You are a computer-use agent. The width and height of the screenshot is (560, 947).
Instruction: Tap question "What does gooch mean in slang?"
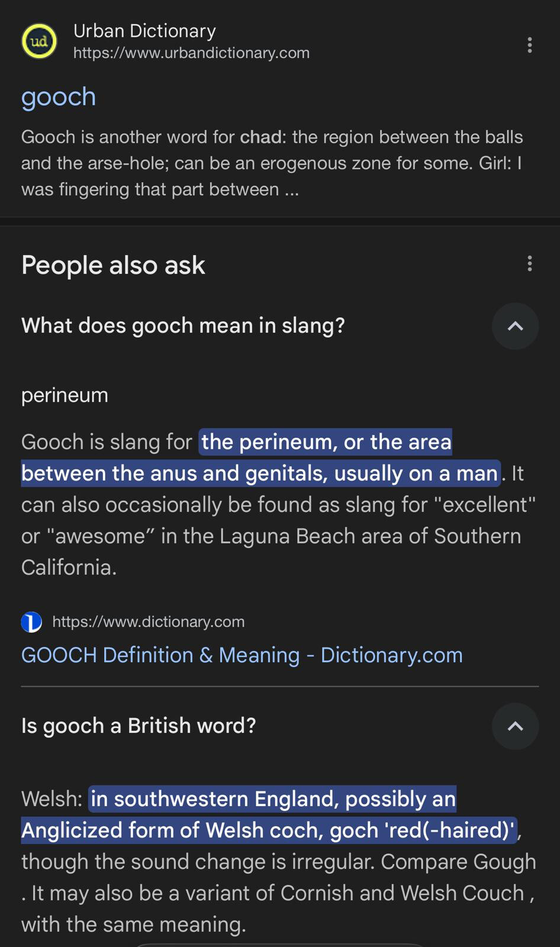click(183, 326)
